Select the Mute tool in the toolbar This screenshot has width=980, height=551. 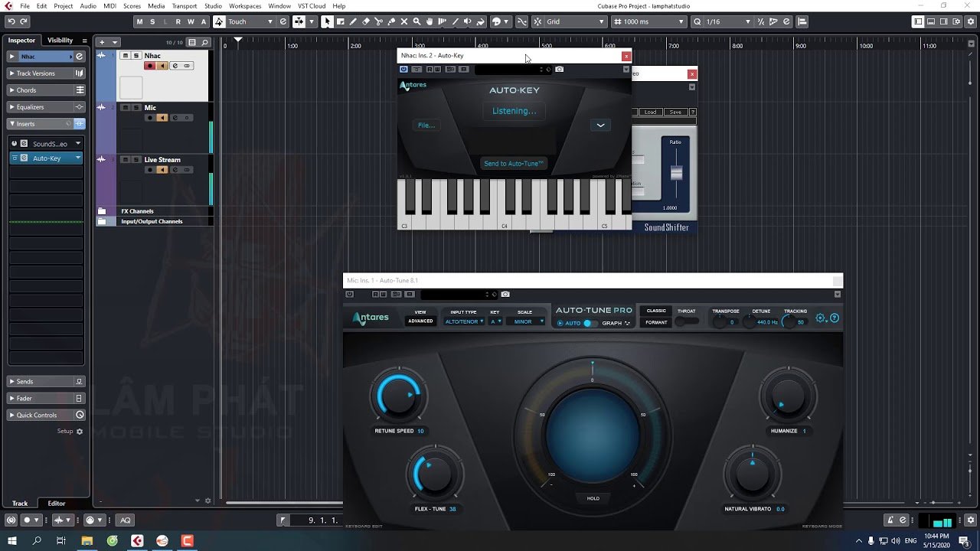[x=405, y=21]
